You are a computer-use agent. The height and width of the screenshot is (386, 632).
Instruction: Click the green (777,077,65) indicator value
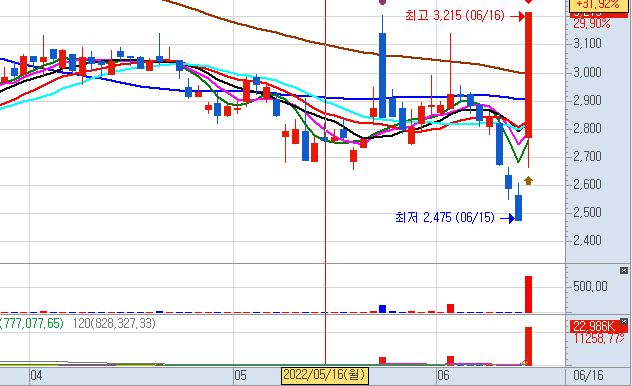[31, 323]
